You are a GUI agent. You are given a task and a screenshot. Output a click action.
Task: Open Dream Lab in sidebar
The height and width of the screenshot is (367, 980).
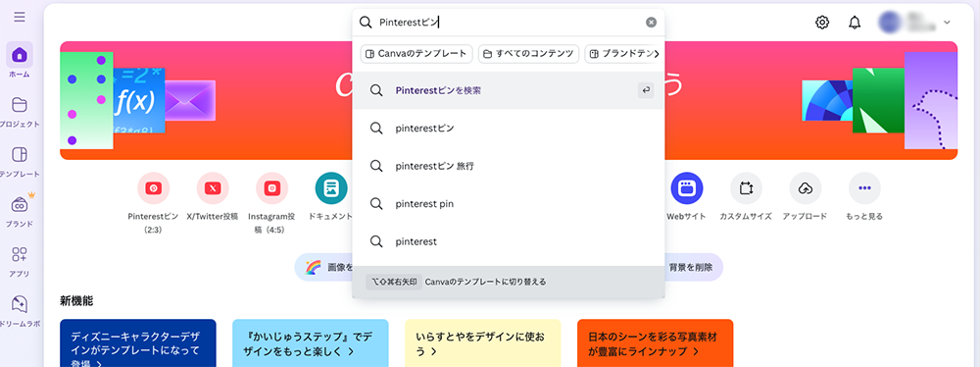point(20,311)
